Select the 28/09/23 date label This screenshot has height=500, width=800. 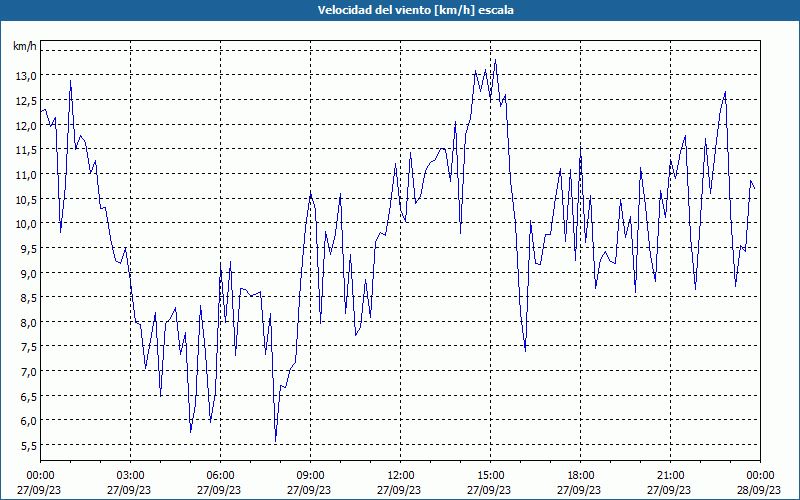(x=759, y=490)
